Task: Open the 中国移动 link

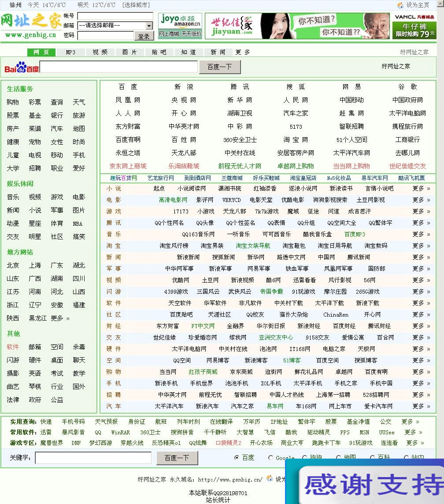Action: pyautogui.click(x=351, y=100)
